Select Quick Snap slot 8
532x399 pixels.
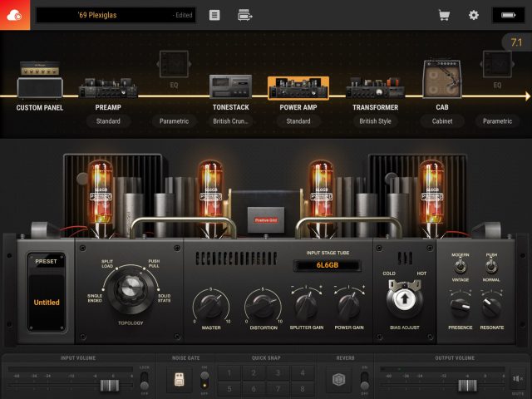point(303,389)
